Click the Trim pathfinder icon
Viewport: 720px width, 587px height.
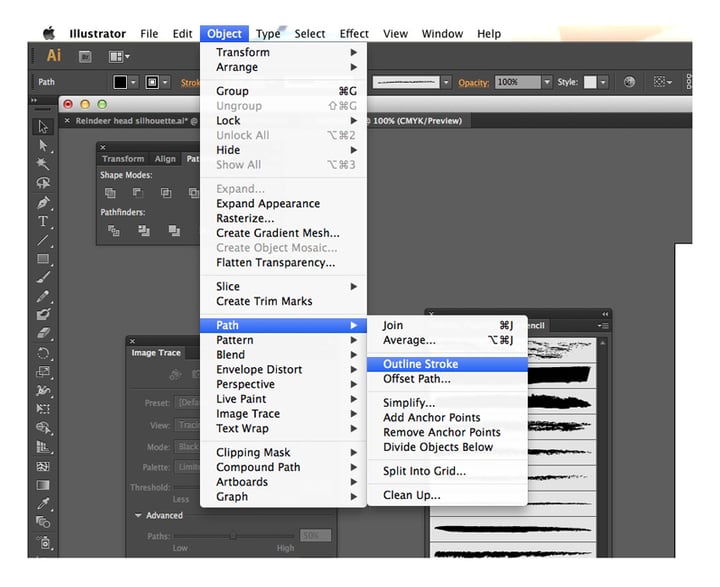click(x=144, y=230)
